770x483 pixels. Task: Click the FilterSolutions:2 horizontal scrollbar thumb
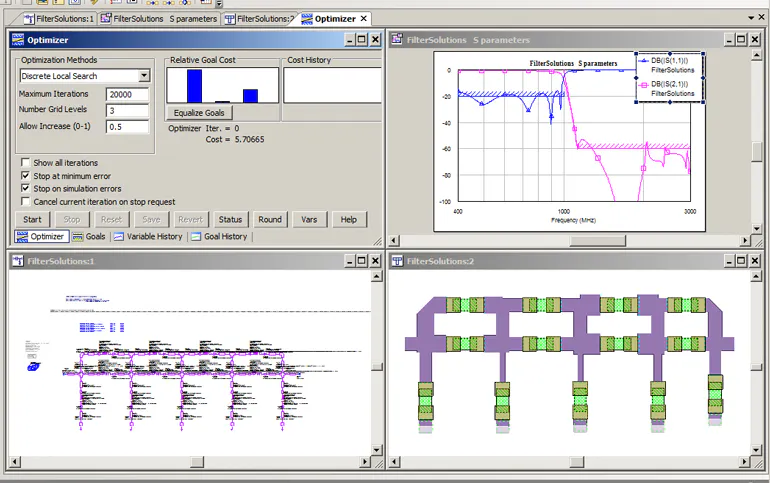tap(577, 461)
